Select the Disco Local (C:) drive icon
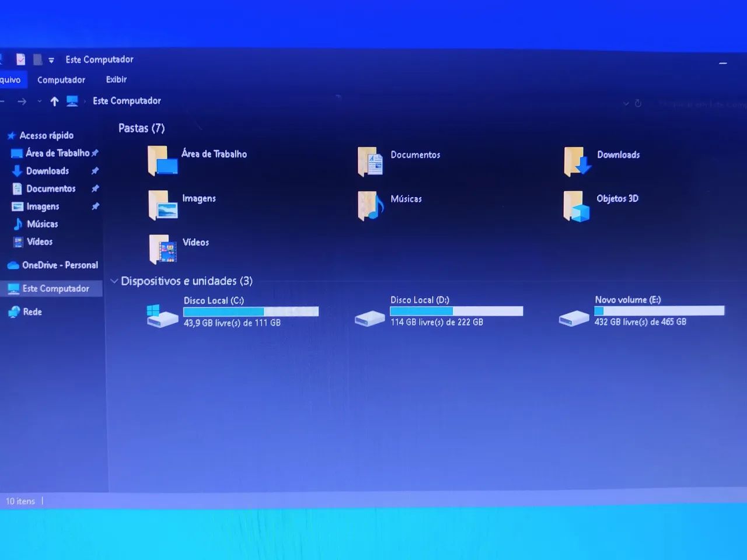747x560 pixels. [x=162, y=316]
